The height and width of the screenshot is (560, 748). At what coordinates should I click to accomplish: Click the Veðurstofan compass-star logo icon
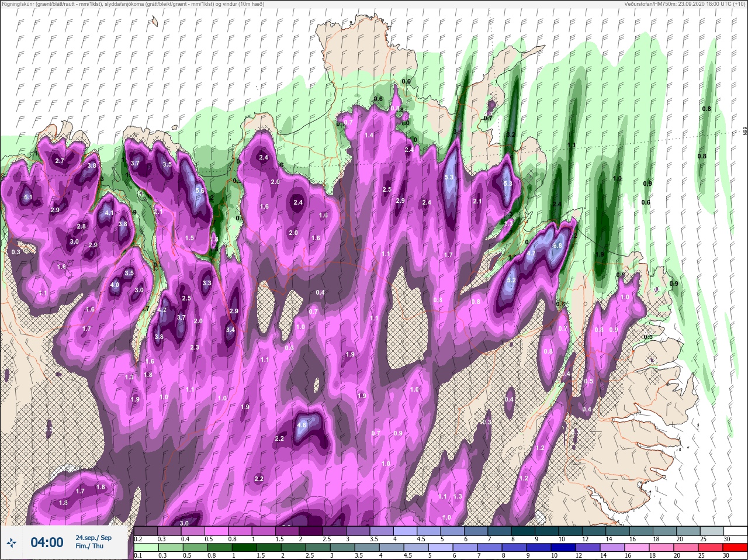point(12,543)
